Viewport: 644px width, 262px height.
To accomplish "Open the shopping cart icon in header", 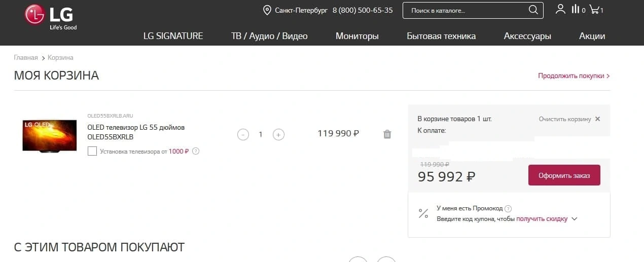I will (594, 9).
